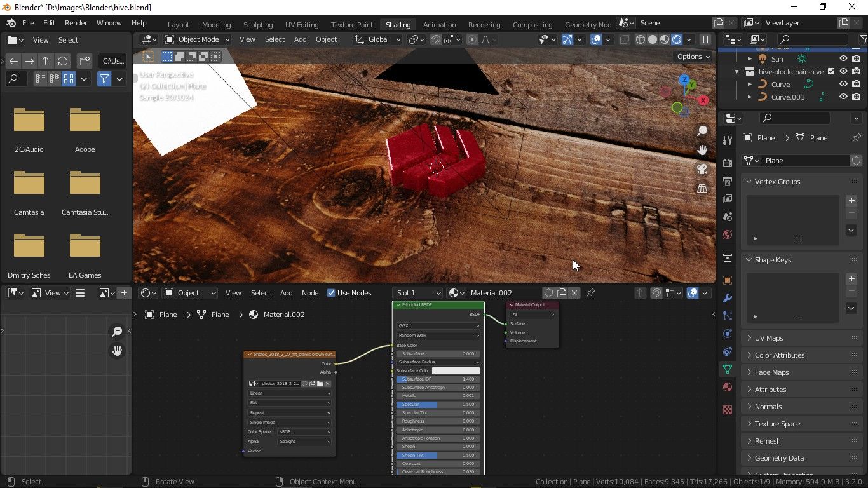The height and width of the screenshot is (488, 868).
Task: Open the Physics properties tab
Action: [728, 334]
